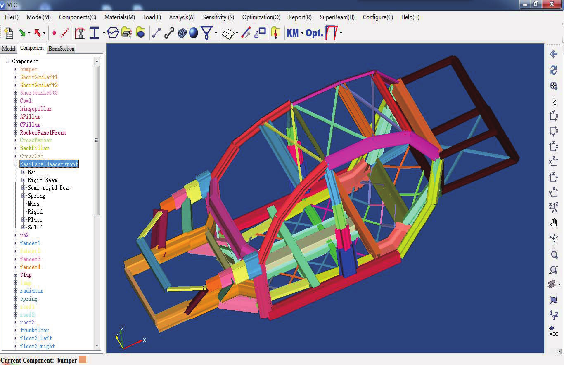Open the Components menu
Viewport: 564px width, 365px height.
click(x=77, y=17)
